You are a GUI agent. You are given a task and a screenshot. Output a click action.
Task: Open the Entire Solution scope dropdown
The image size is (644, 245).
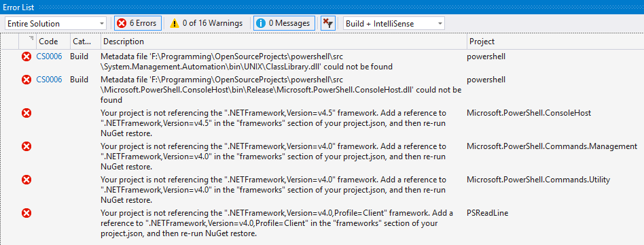click(56, 23)
